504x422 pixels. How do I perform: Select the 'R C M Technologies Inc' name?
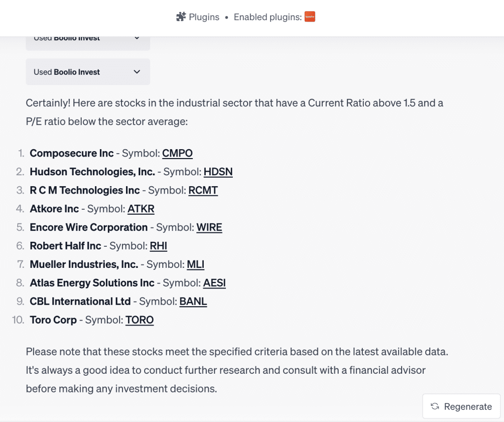tap(85, 190)
